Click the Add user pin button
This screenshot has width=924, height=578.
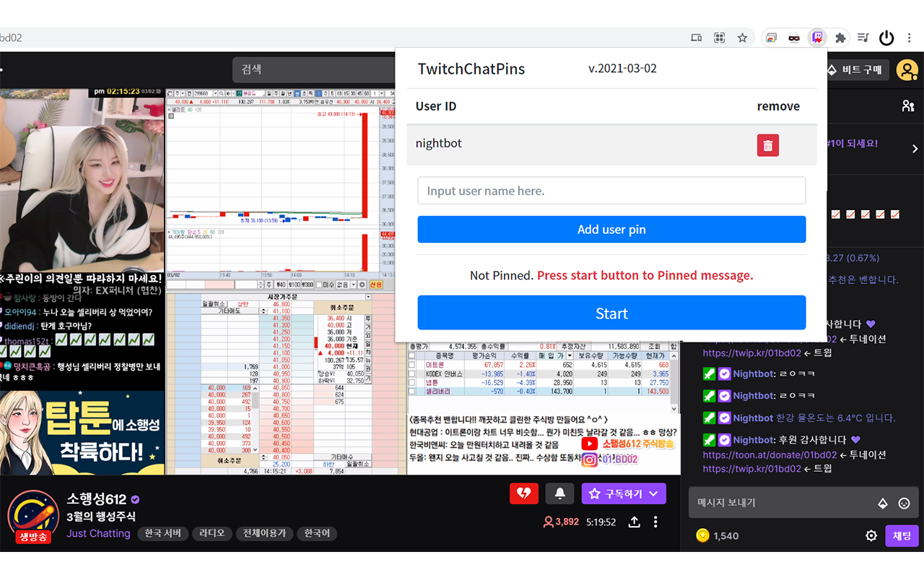point(611,230)
